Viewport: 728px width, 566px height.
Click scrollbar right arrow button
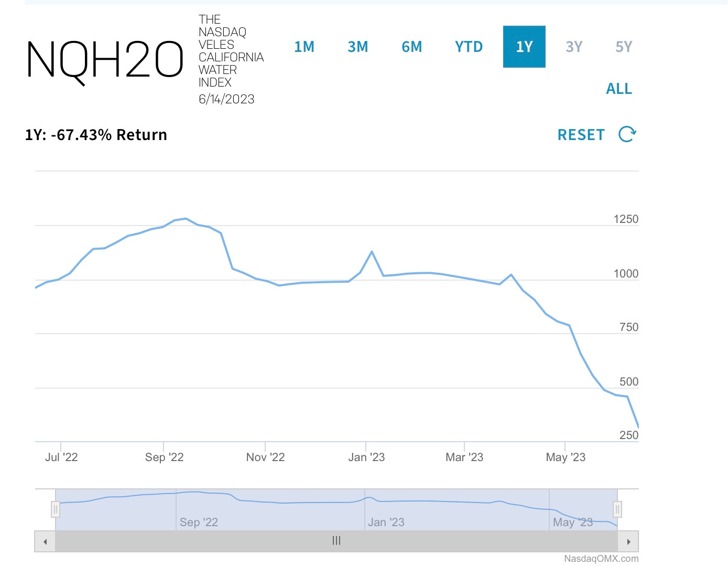coord(628,541)
